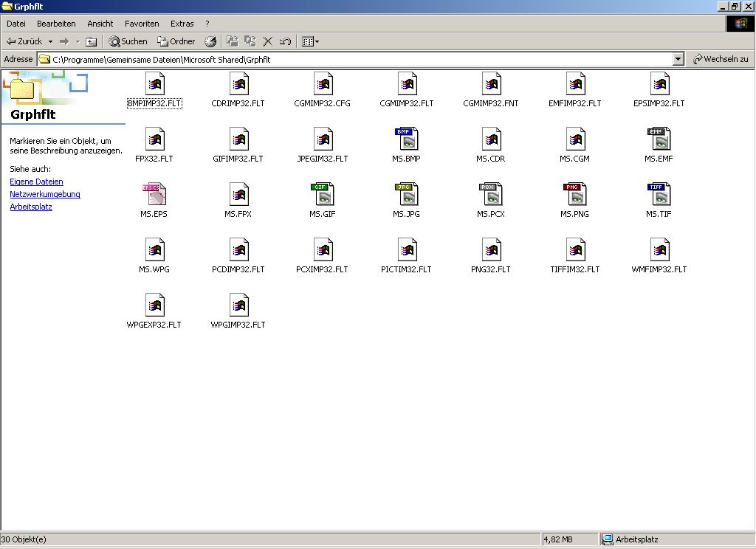Click 30 Objekt(e) in status bar

[x=24, y=539]
